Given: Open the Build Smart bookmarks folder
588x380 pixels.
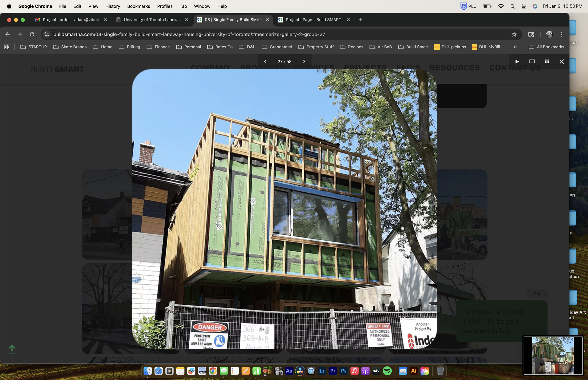Looking at the screenshot, I should pos(413,47).
